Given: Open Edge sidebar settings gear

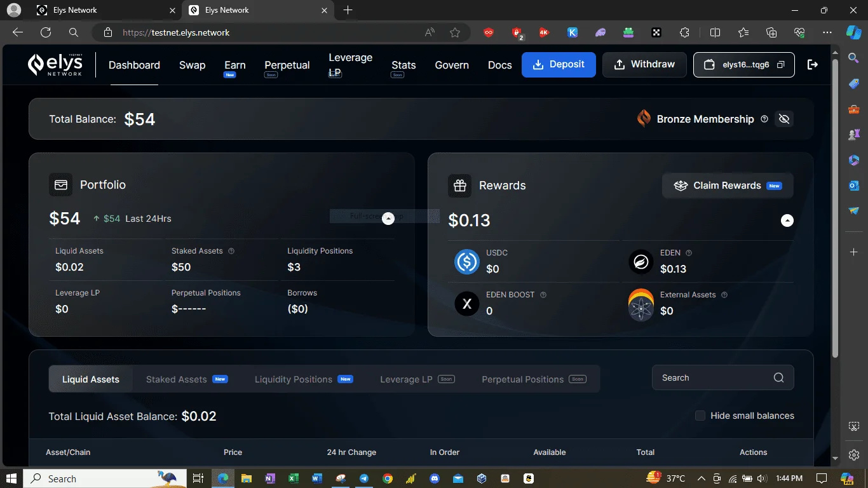Looking at the screenshot, I should pos(854,455).
